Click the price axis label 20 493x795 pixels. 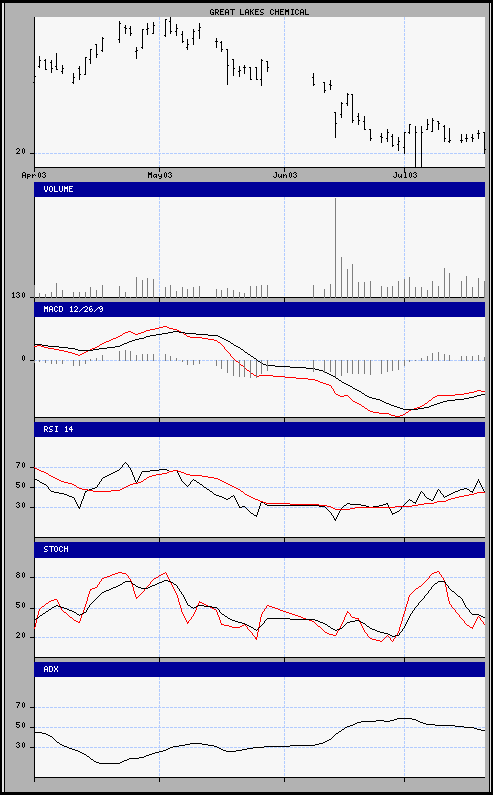click(20, 152)
